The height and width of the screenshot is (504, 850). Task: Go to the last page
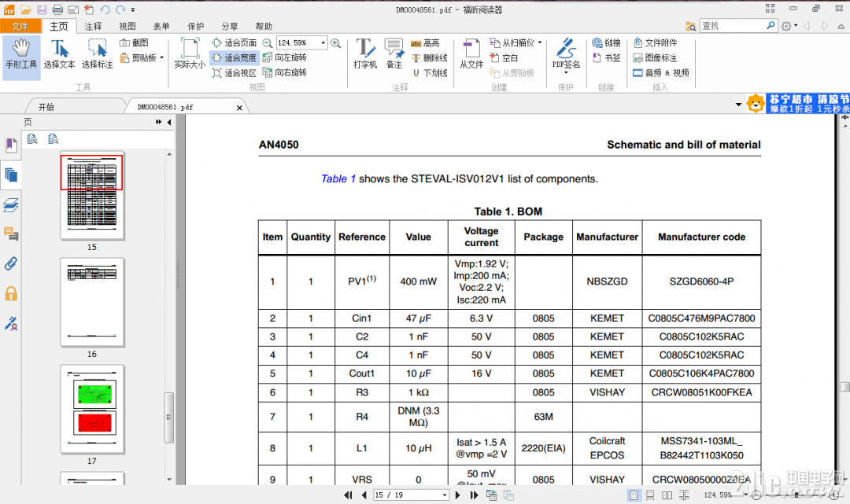tap(475, 495)
